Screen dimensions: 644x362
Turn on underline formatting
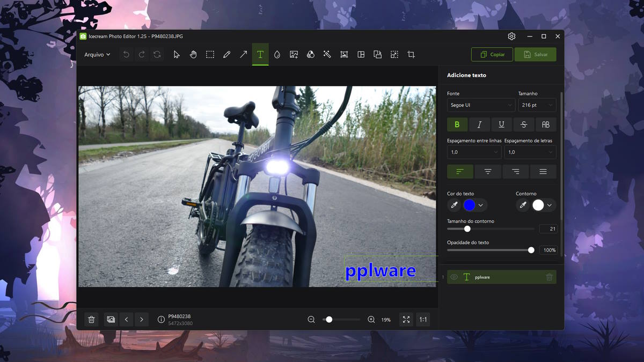[x=501, y=124]
